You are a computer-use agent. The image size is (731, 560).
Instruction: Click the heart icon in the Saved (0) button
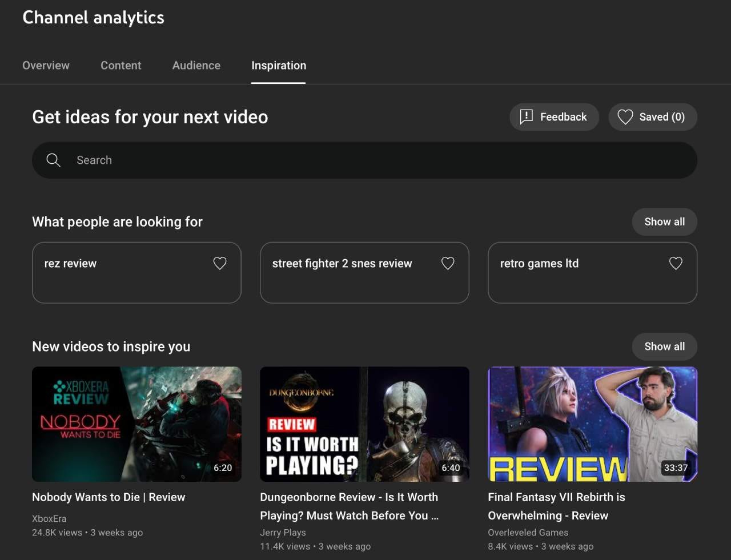click(x=625, y=117)
